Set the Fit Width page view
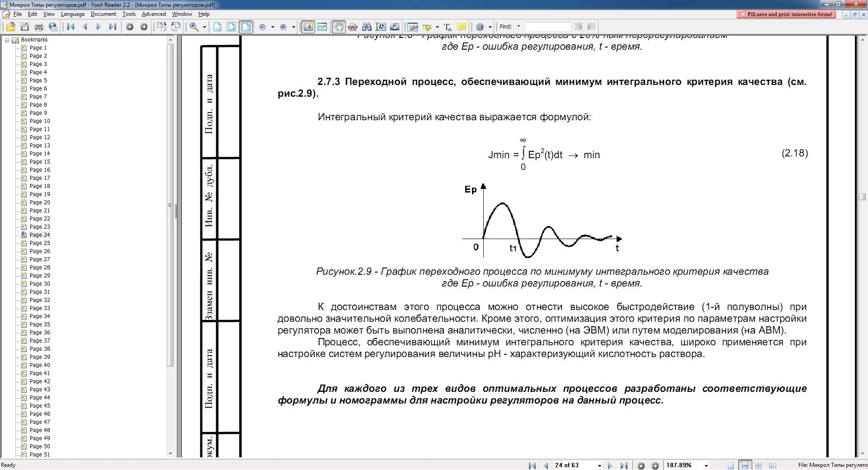868x470 pixels. [246, 27]
